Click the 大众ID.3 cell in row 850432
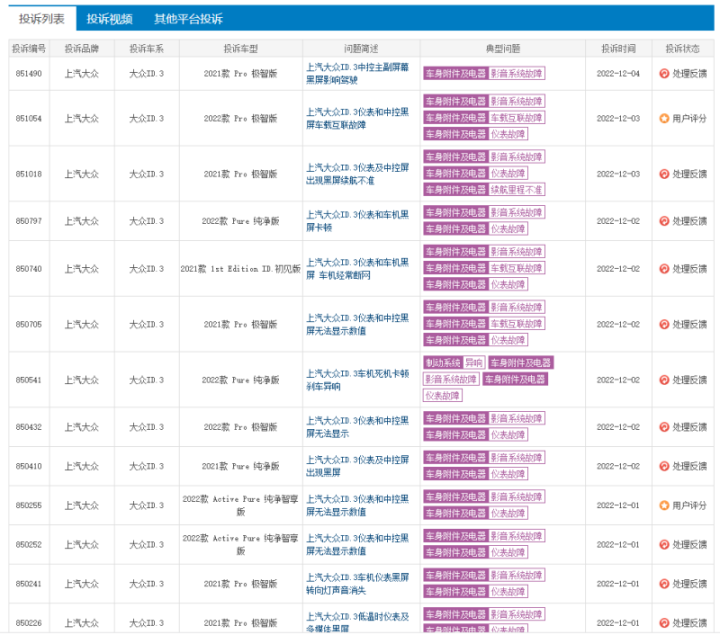 coord(146,427)
